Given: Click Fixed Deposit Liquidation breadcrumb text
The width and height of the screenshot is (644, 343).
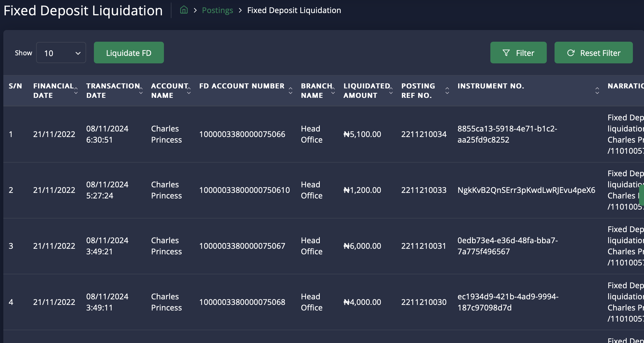Looking at the screenshot, I should [294, 10].
